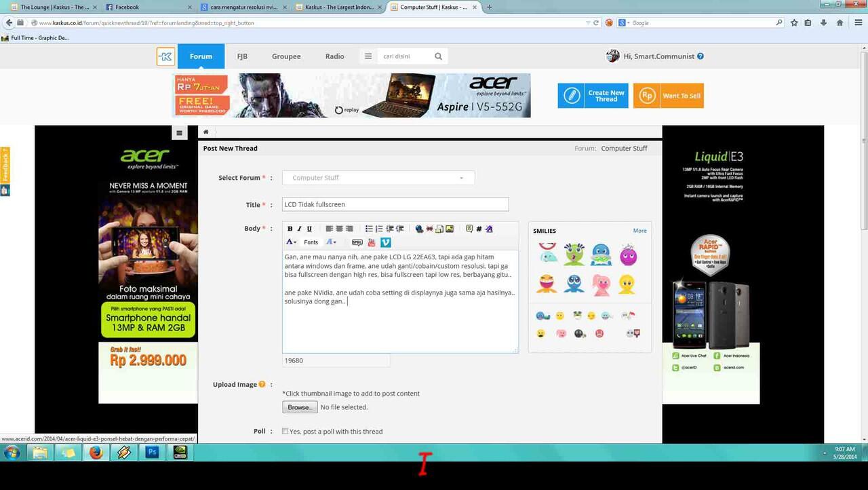Insert the purple dizzy smiley
This screenshot has height=490, width=868.
(x=628, y=255)
